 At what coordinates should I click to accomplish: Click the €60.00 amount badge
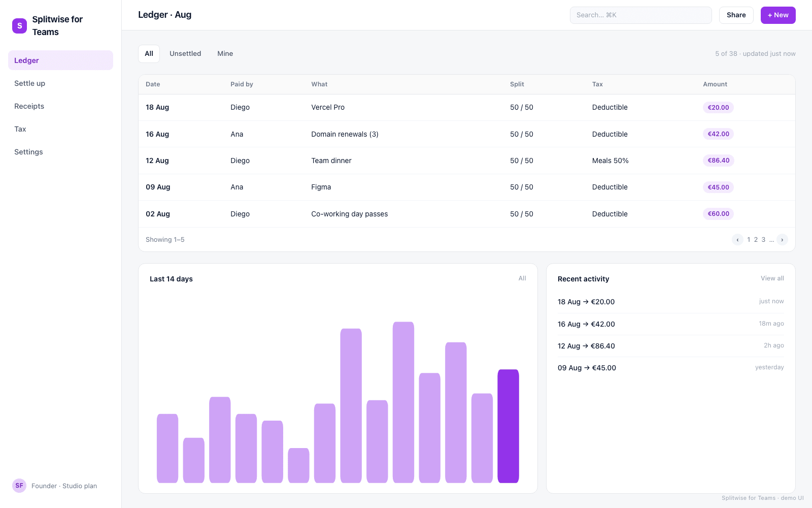(718, 214)
